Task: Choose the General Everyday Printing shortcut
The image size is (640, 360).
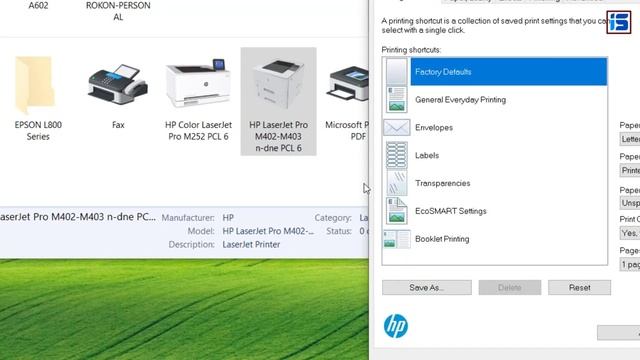Action: (x=495, y=100)
